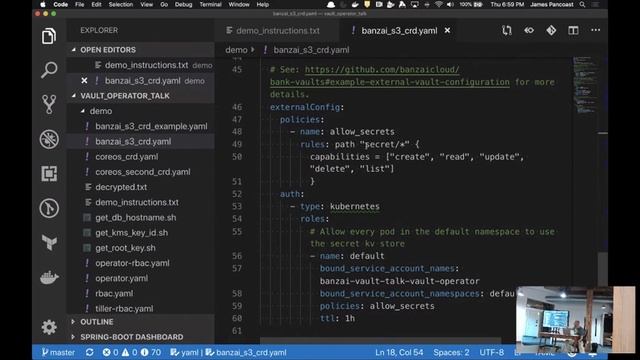Screen dimensions: 640x360
Task: Open the Debug view in activity bar
Action: click(x=49, y=139)
